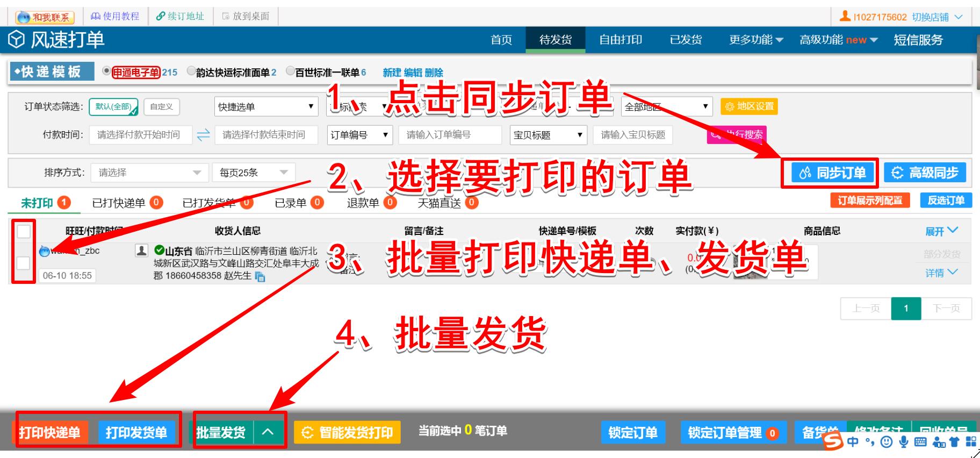The image size is (980, 458).
Task: Click the Wangwang chat icon beside the buyer name
Action: 44,251
